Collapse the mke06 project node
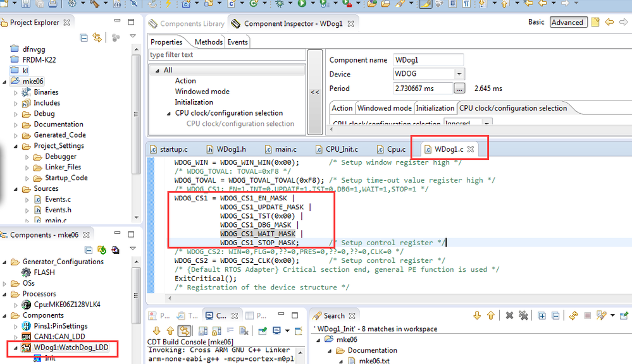The width and height of the screenshot is (632, 364). coord(4,82)
